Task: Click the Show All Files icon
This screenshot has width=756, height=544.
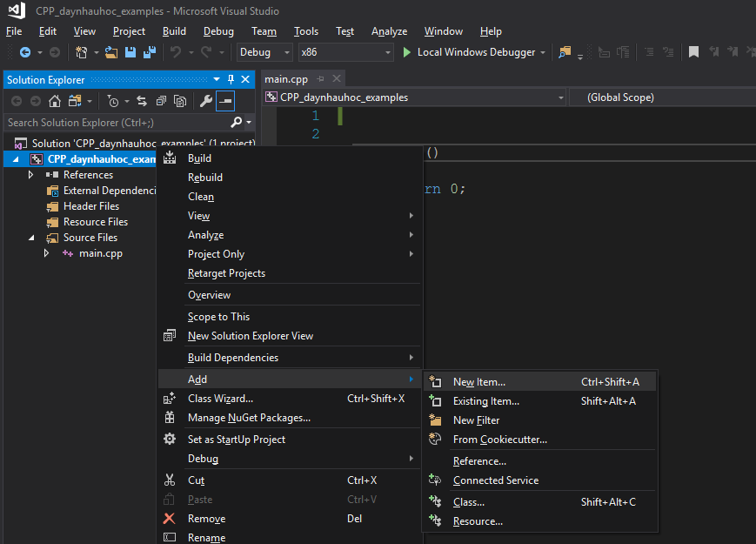Action: pyautogui.click(x=180, y=101)
